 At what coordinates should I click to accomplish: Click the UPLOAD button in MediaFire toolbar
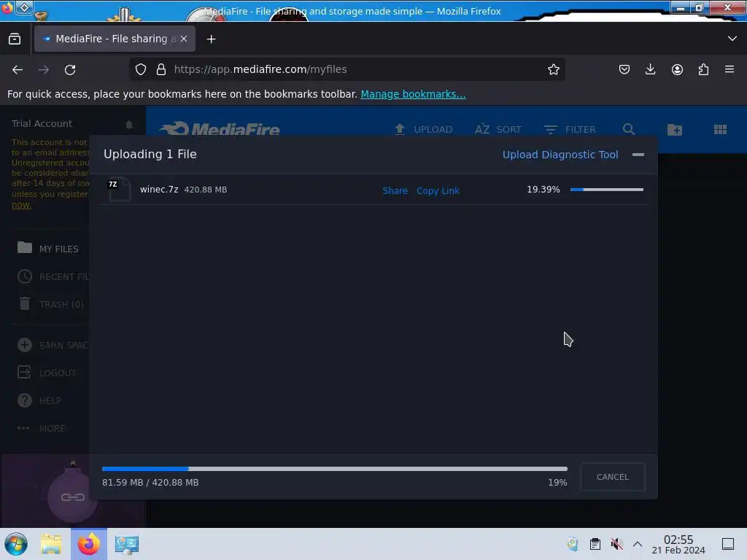point(424,130)
